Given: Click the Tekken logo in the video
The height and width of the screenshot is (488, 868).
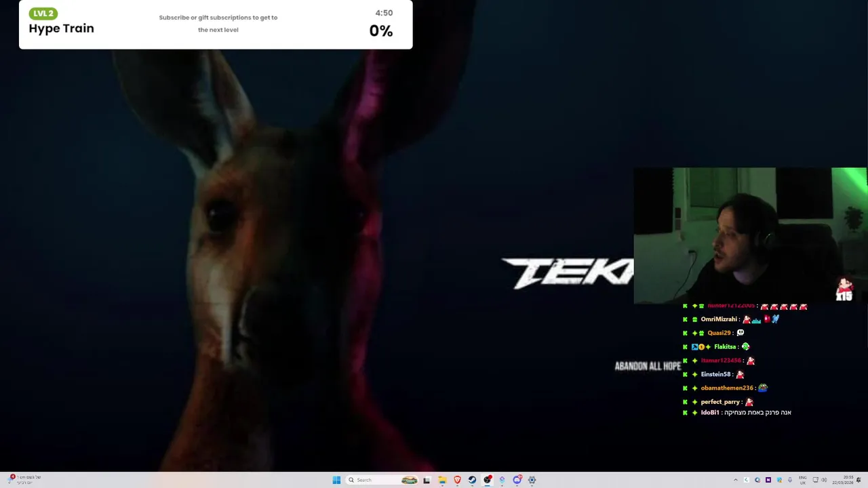Looking at the screenshot, I should (x=567, y=273).
